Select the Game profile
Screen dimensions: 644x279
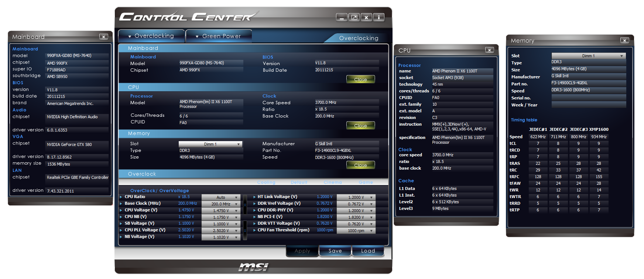tap(366, 182)
